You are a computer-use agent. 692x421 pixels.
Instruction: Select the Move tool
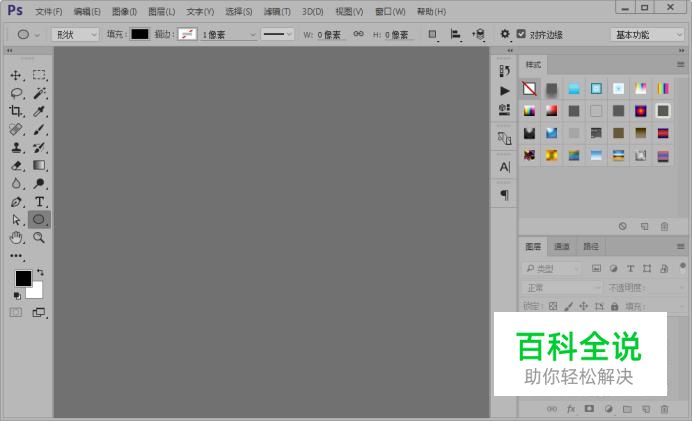pos(16,75)
